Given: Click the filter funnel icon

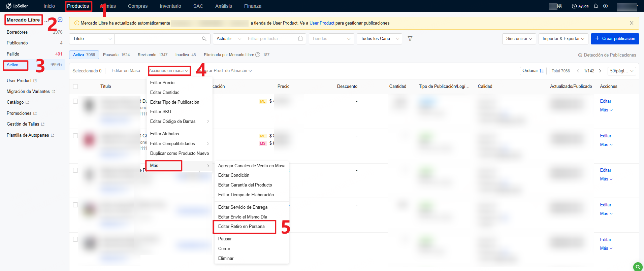Looking at the screenshot, I should [410, 39].
